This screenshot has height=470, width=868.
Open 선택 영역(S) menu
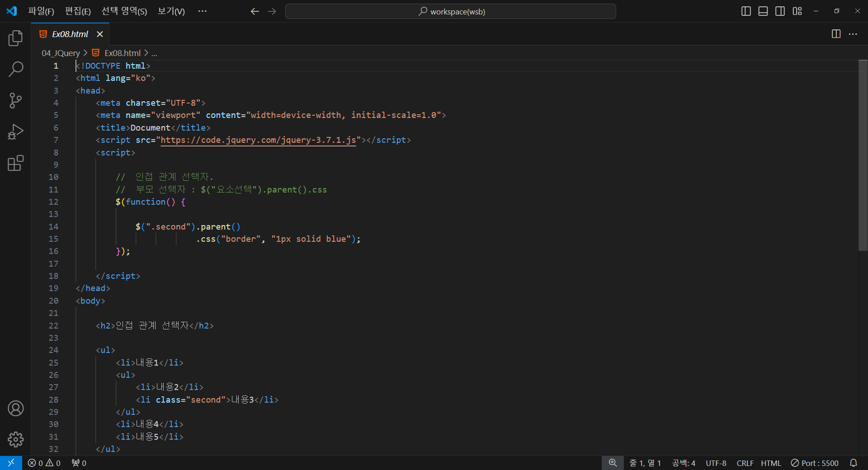click(x=124, y=11)
